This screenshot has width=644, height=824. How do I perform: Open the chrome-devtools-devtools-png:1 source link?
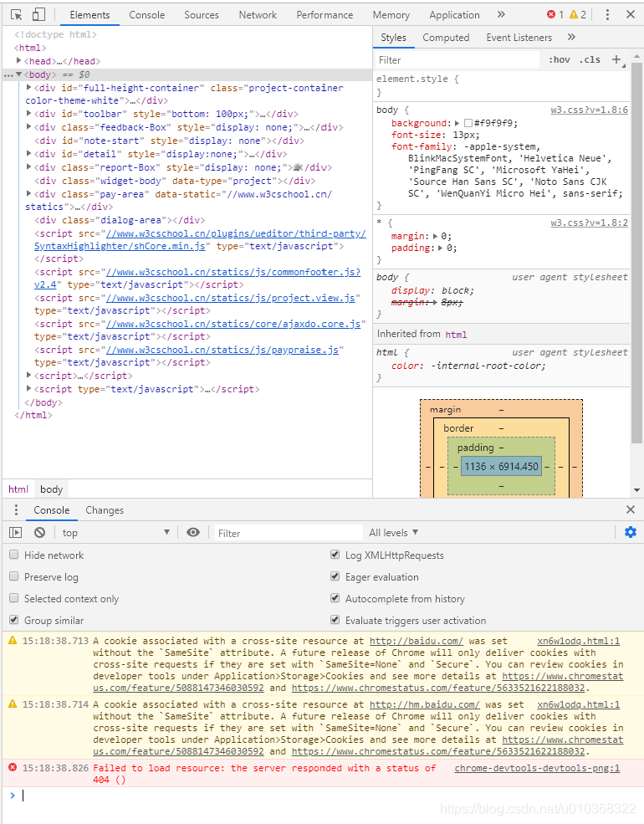pyautogui.click(x=537, y=768)
